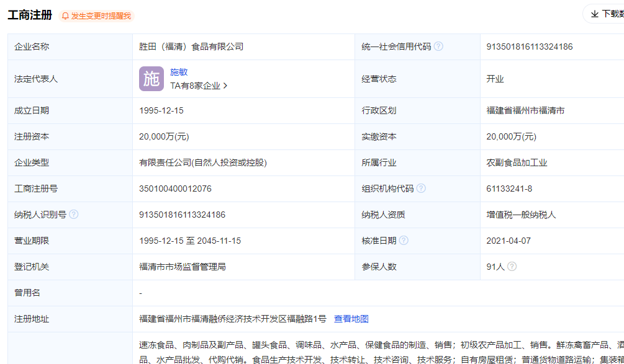
Task: Click the 注册资本 label cell
Action: tap(70, 136)
